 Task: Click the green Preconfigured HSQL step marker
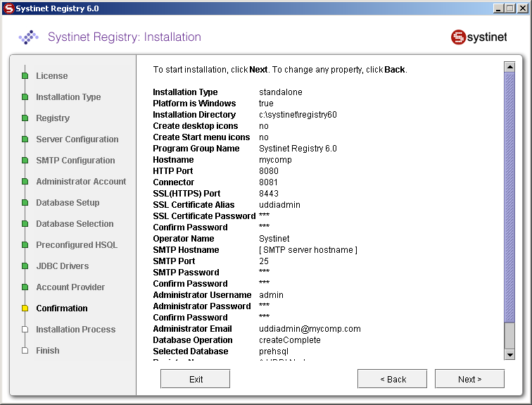click(x=25, y=245)
